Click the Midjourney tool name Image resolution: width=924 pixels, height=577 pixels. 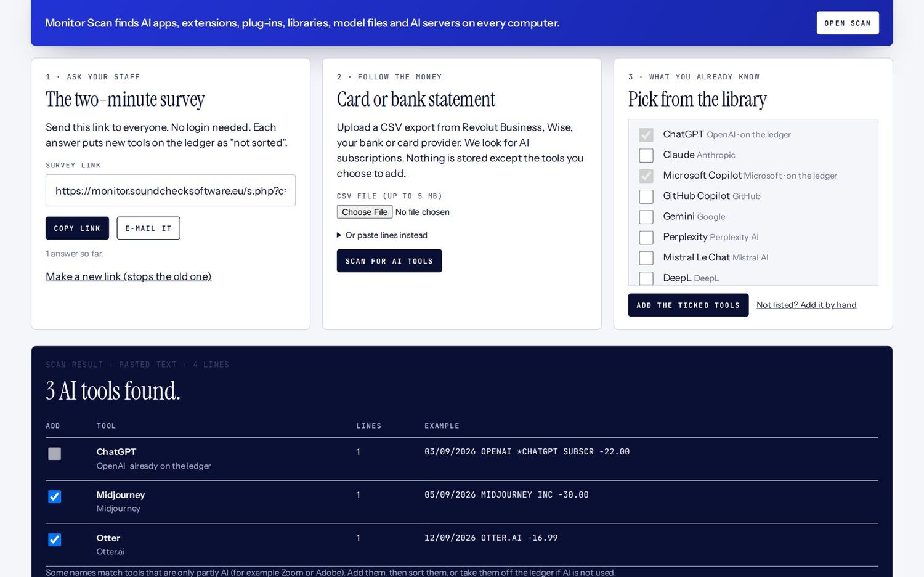pos(121,495)
